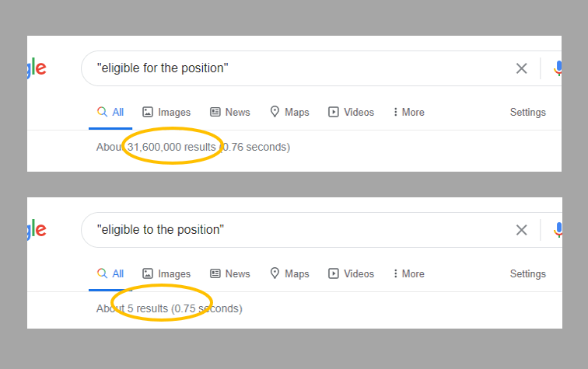The width and height of the screenshot is (588, 369).
Task: Expand the More menu in the bottom search
Action: coord(409,273)
